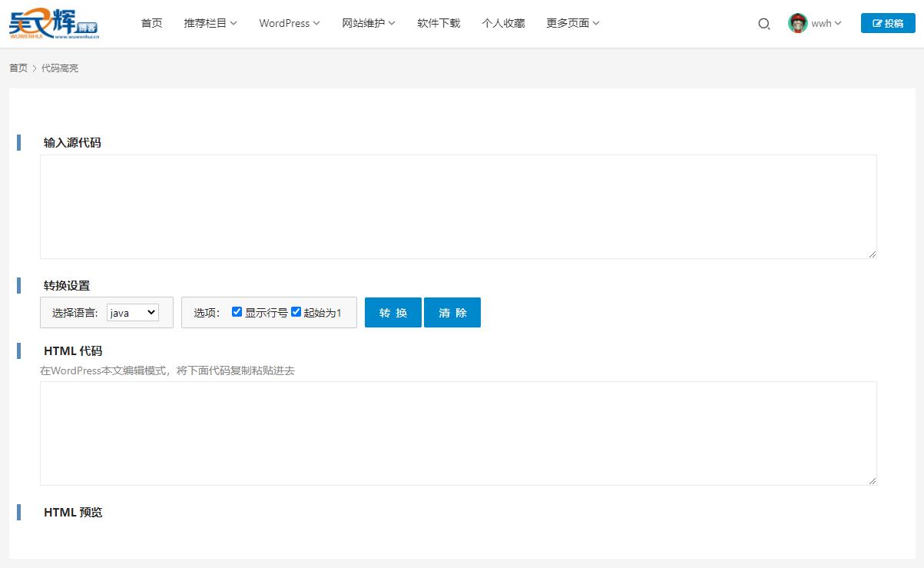Image resolution: width=924 pixels, height=568 pixels.
Task: Click inside the 输入源代码 text area
Action: coord(458,206)
